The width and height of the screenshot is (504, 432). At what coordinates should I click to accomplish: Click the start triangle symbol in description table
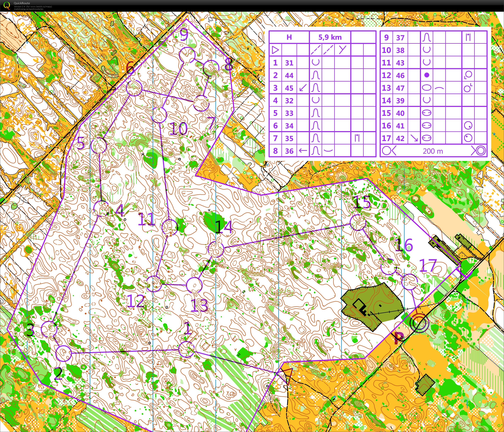pyautogui.click(x=275, y=50)
